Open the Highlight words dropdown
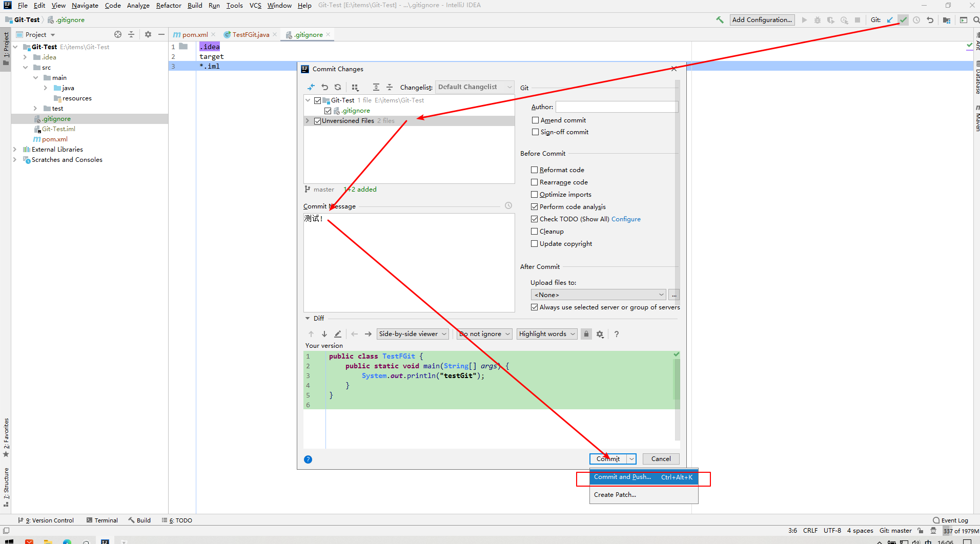The height and width of the screenshot is (544, 980). (x=547, y=334)
